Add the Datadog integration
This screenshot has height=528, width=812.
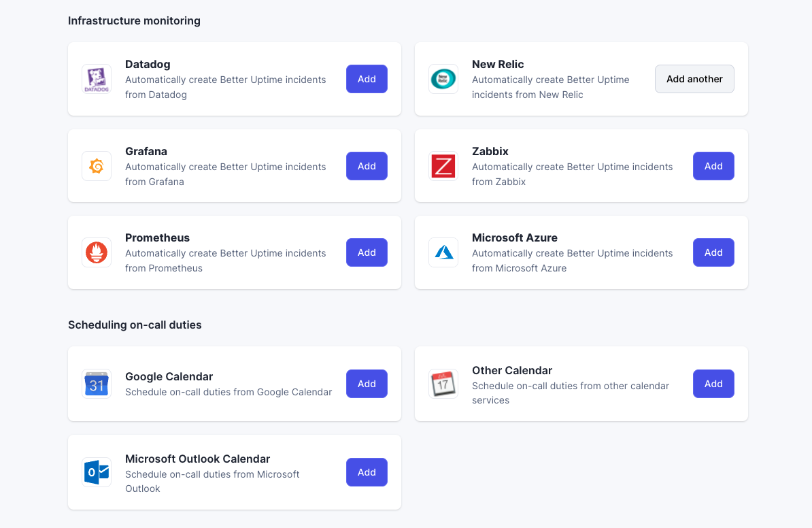[367, 79]
